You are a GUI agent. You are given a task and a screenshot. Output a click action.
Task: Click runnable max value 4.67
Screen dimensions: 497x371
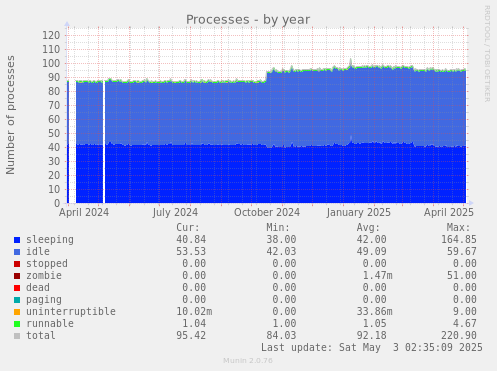465,324
